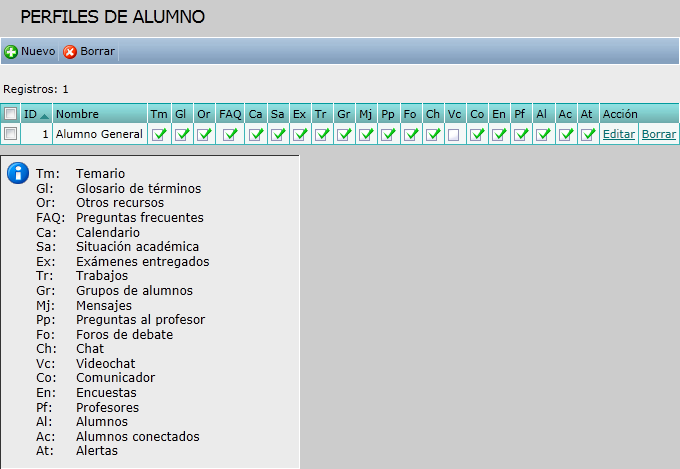Toggle Gr checkbox for Alumno General

pos(344,134)
